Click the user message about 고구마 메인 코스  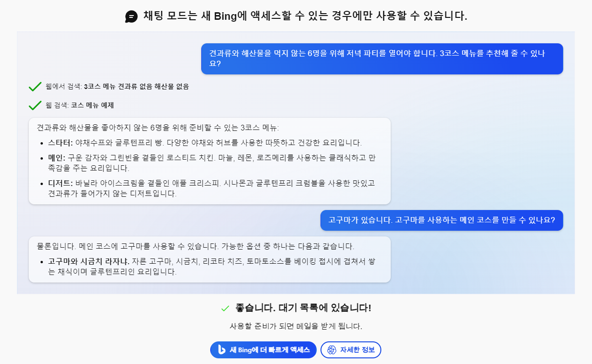[442, 220]
